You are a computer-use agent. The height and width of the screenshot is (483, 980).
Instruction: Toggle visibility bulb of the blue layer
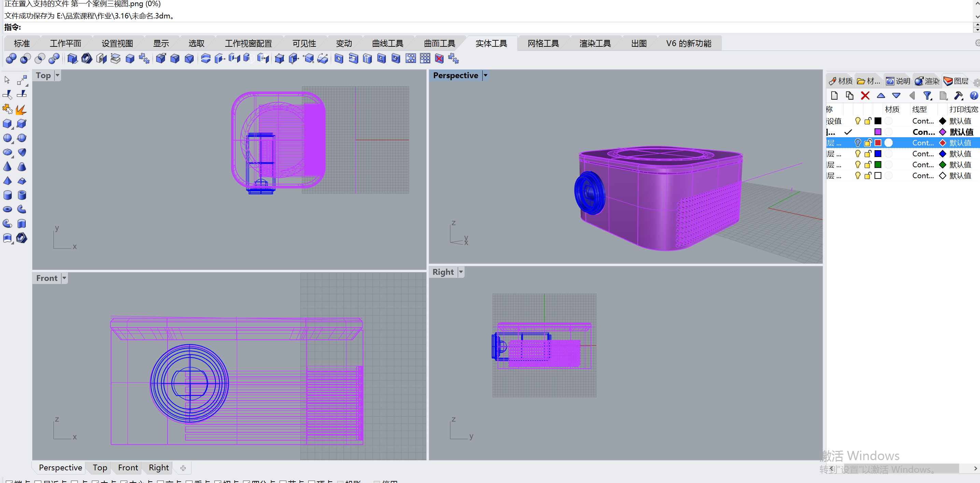(x=857, y=154)
